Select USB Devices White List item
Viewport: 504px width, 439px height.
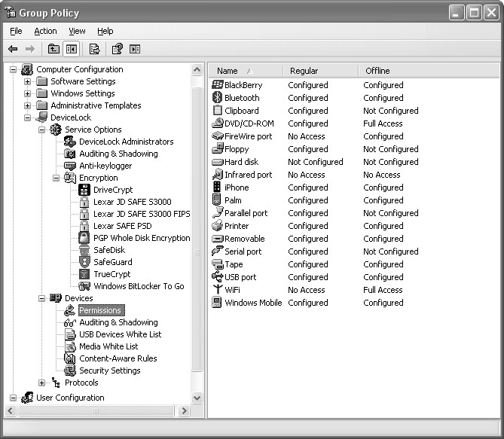[x=121, y=334]
